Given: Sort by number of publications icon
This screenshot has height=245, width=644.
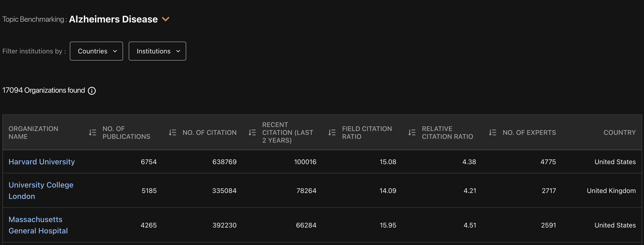Looking at the screenshot, I should [x=172, y=132].
